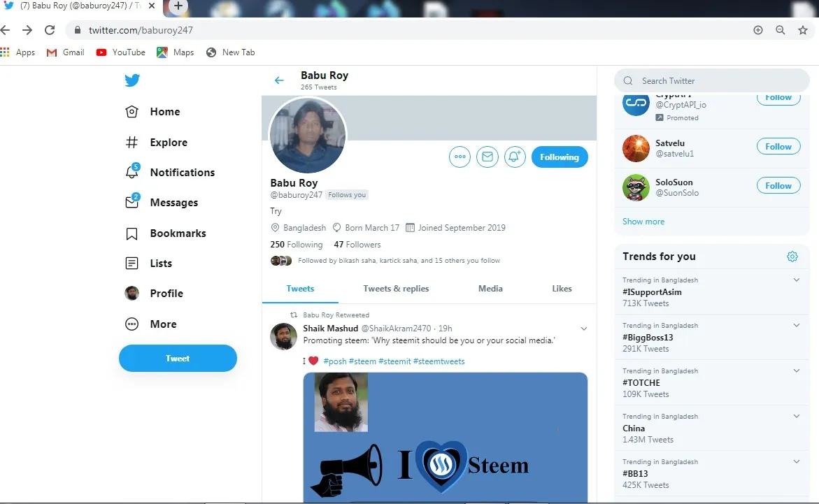
Task: Follow SoloSuon
Action: point(778,186)
